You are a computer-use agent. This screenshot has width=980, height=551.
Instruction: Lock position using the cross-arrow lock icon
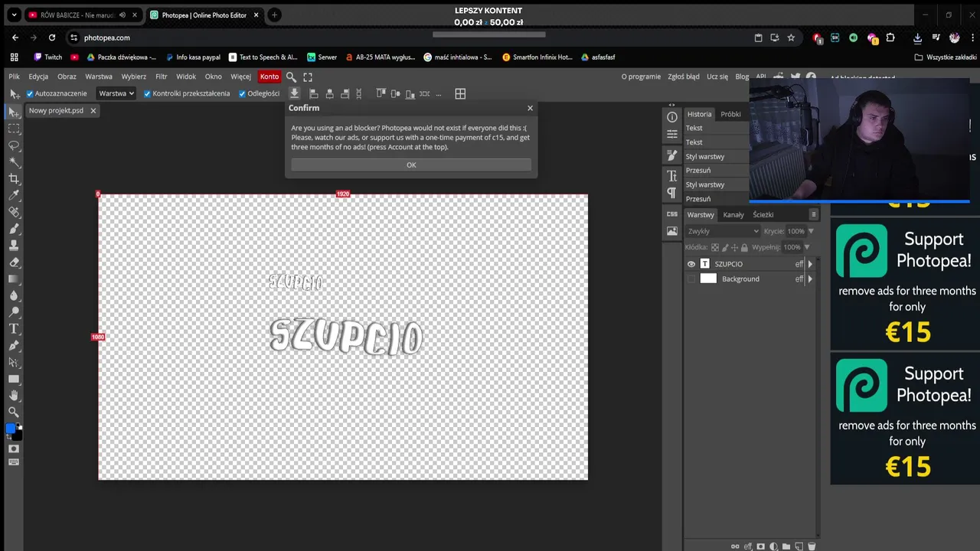tap(735, 247)
